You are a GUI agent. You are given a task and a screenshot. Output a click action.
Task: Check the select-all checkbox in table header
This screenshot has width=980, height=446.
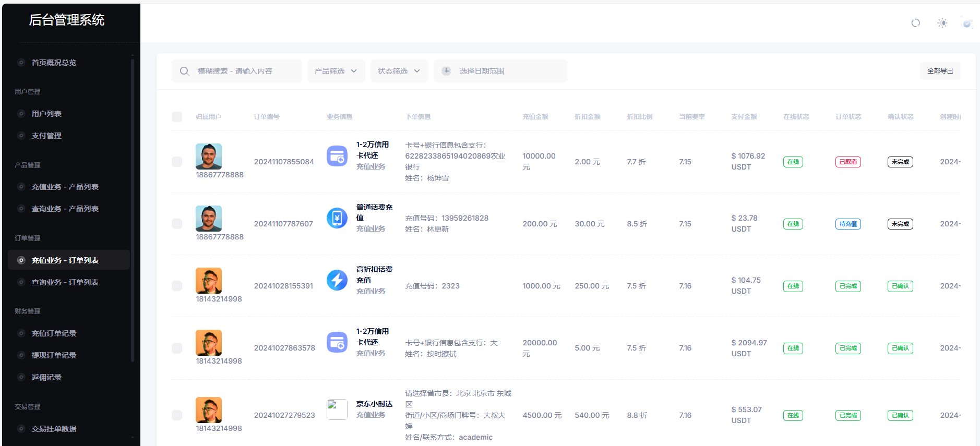pos(177,117)
